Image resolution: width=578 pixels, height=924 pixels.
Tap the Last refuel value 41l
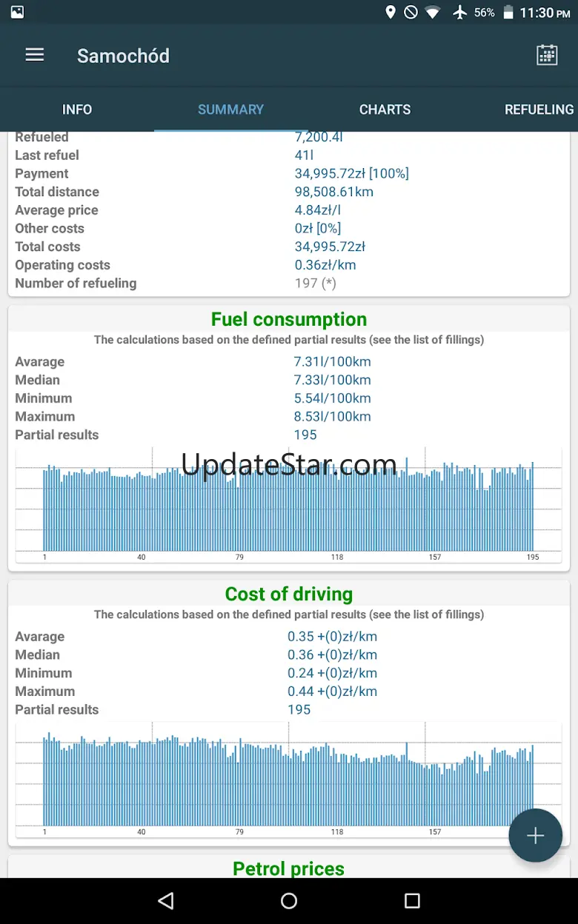304,155
